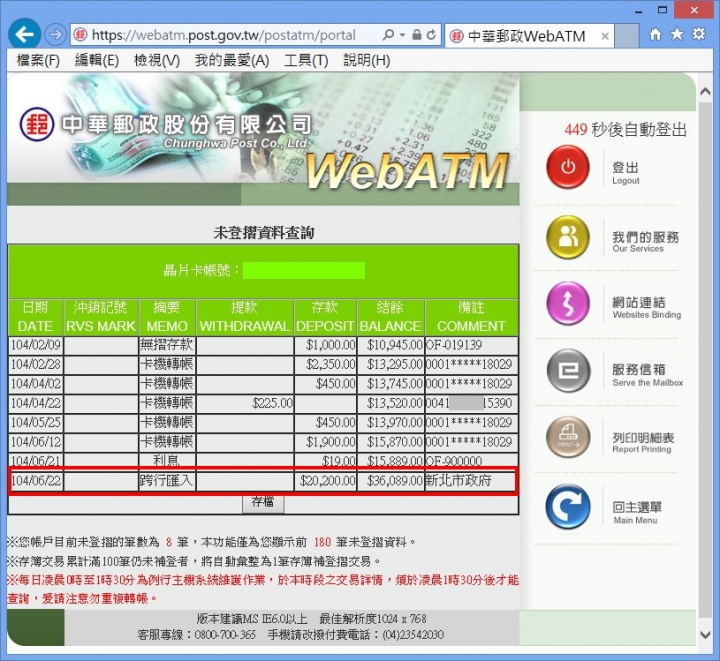Click the browser Forward arrow button
This screenshot has width=720, height=661.
(56, 34)
